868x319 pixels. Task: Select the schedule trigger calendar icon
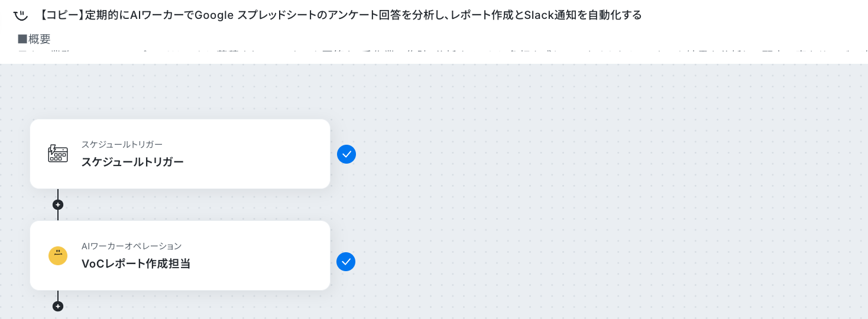point(58,154)
